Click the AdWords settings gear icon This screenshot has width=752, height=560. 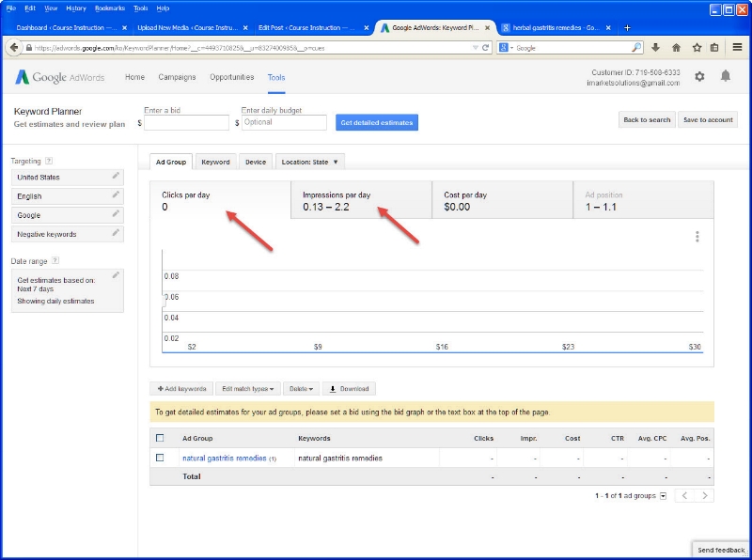[x=699, y=77]
